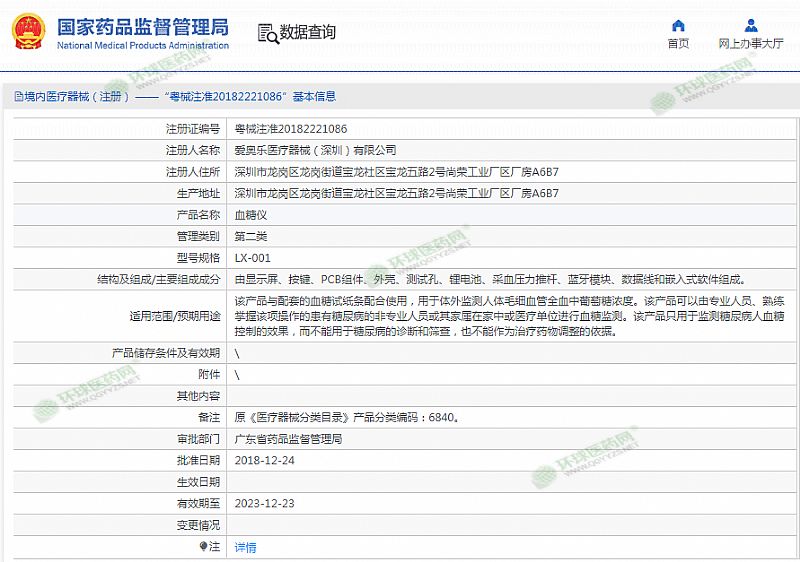
Task: Click the model specification value LX-001
Action: tap(252, 258)
